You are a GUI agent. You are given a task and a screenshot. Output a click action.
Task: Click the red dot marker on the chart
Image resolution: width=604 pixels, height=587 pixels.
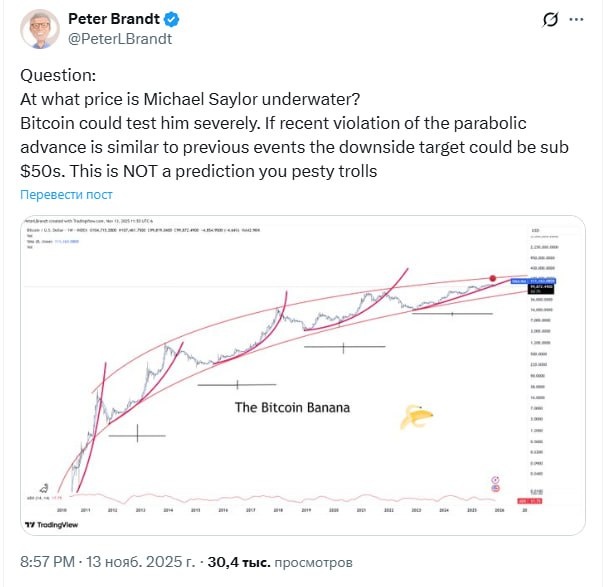(x=493, y=278)
